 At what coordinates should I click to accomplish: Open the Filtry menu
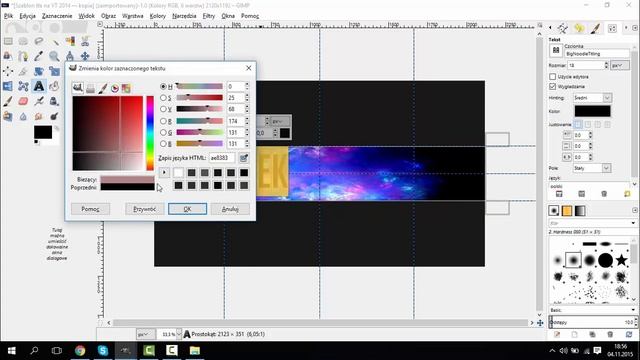tap(209, 16)
